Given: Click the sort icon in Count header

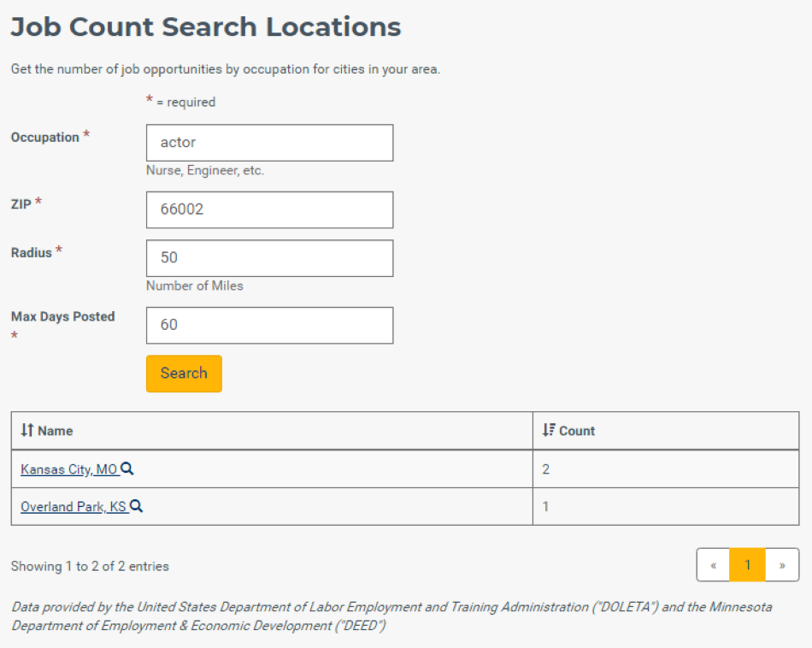Looking at the screenshot, I should tap(549, 430).
